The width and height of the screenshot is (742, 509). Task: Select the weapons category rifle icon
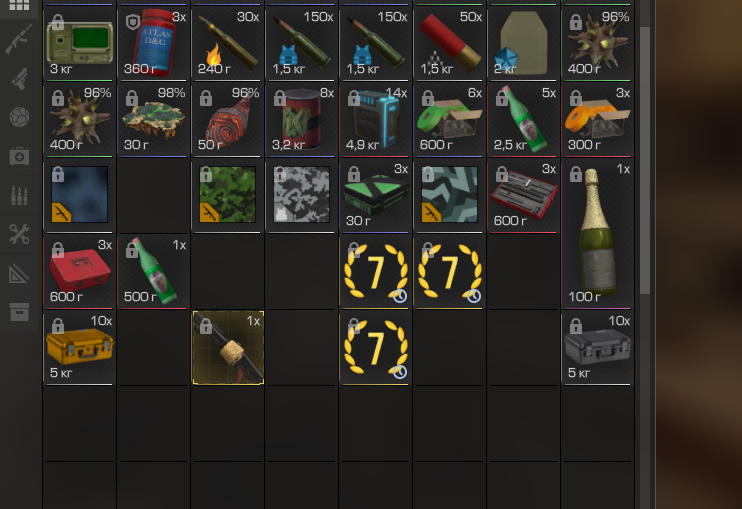(x=19, y=39)
